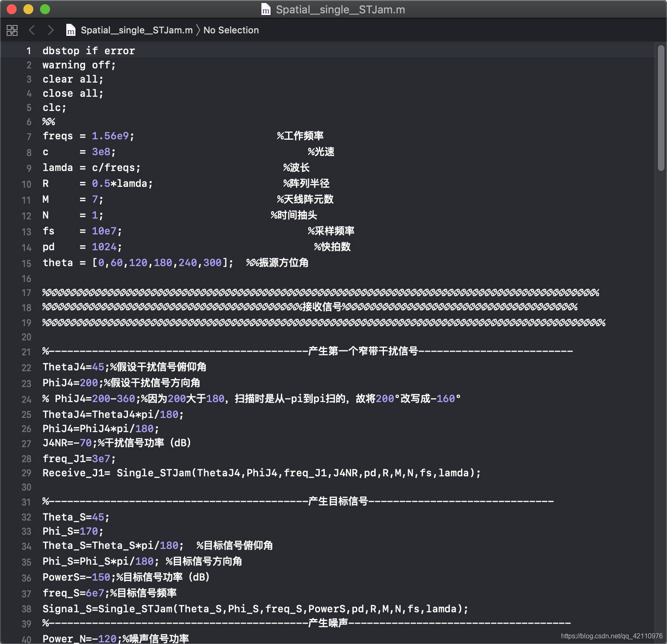Click the title bar document icon

click(x=266, y=9)
